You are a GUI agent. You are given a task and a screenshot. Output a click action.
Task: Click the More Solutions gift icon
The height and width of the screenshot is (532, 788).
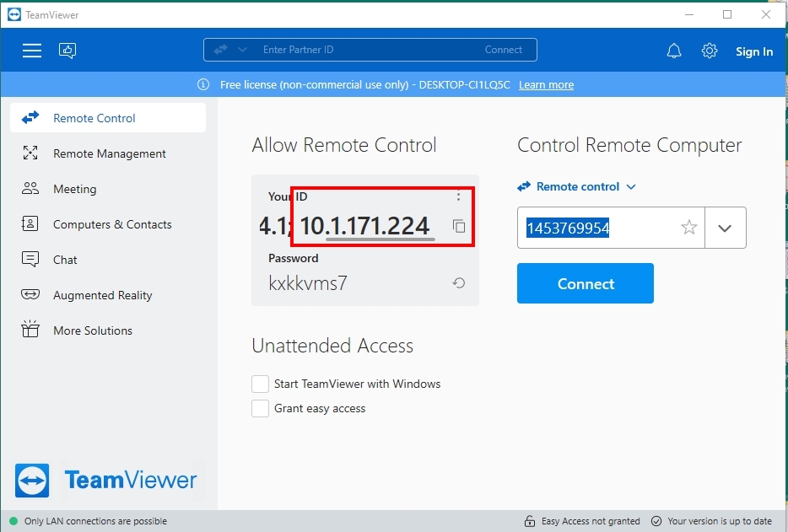pyautogui.click(x=30, y=329)
